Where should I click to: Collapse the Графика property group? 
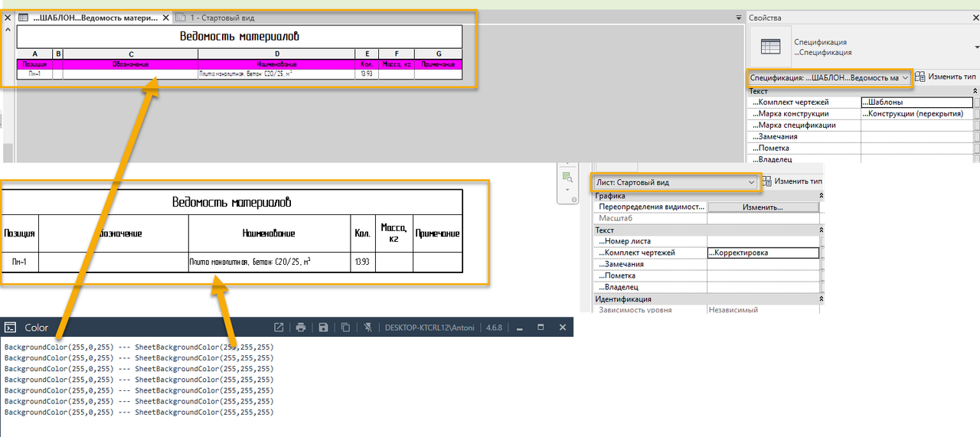point(822,196)
